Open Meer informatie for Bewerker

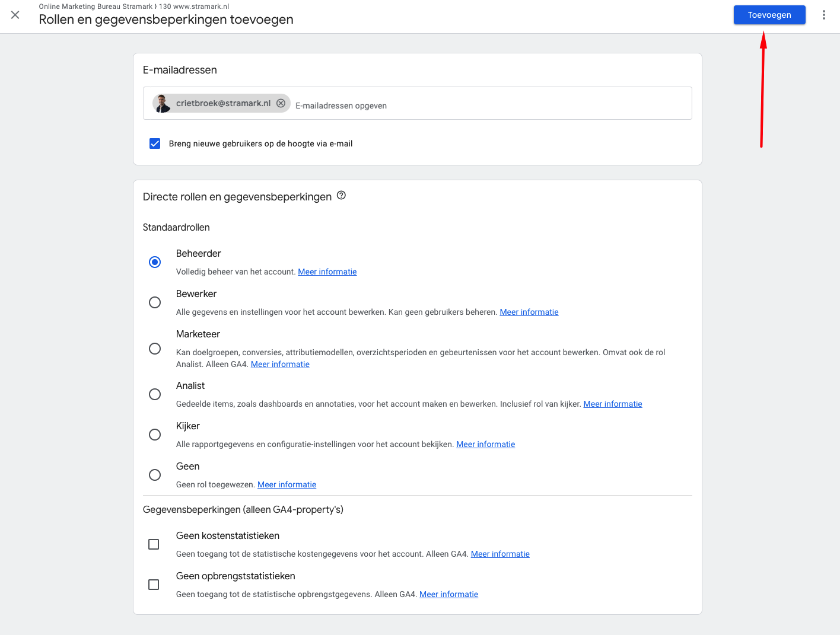pyautogui.click(x=529, y=311)
